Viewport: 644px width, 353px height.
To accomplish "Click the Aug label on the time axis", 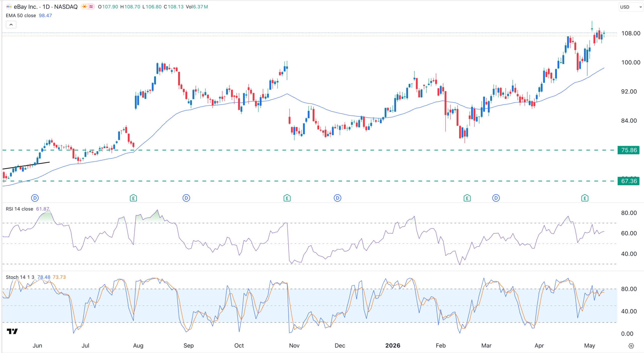I will click(x=138, y=346).
